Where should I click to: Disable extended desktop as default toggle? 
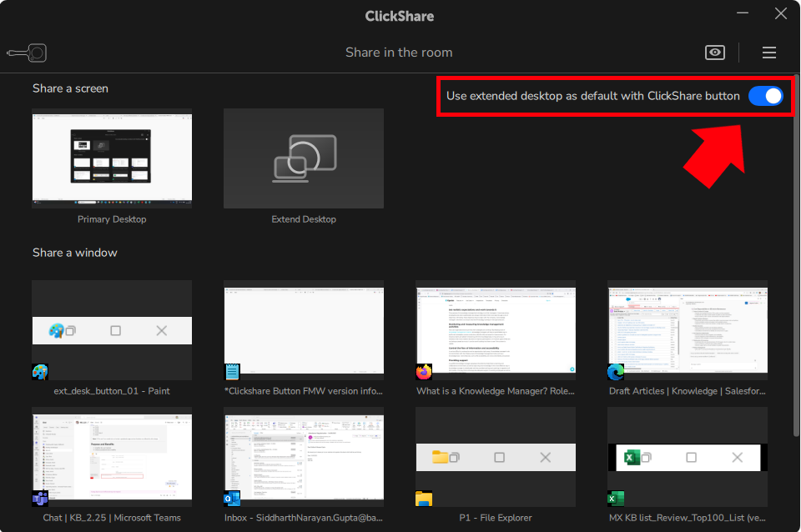[765, 96]
